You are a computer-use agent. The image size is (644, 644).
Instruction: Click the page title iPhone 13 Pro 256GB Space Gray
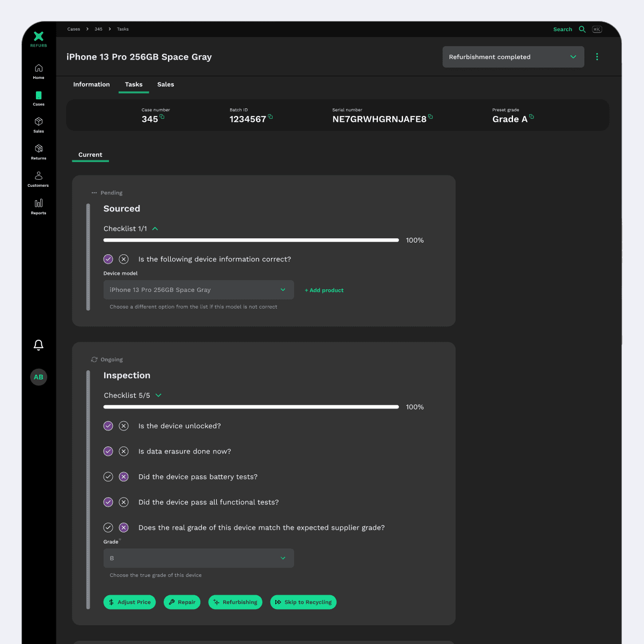(139, 57)
